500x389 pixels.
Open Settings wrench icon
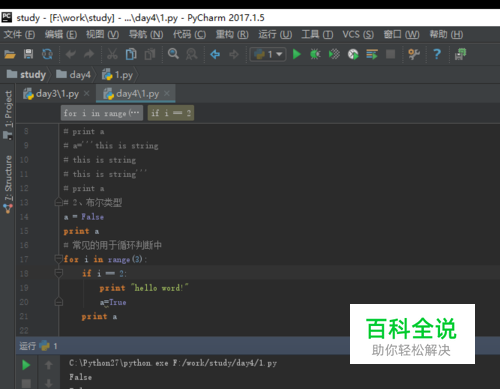click(414, 54)
